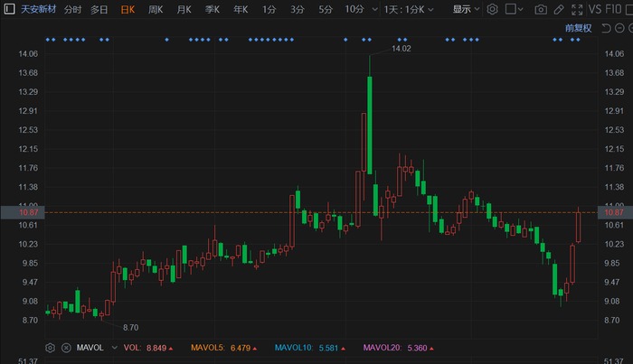Click the MAVOL indicator name label

click(90, 348)
